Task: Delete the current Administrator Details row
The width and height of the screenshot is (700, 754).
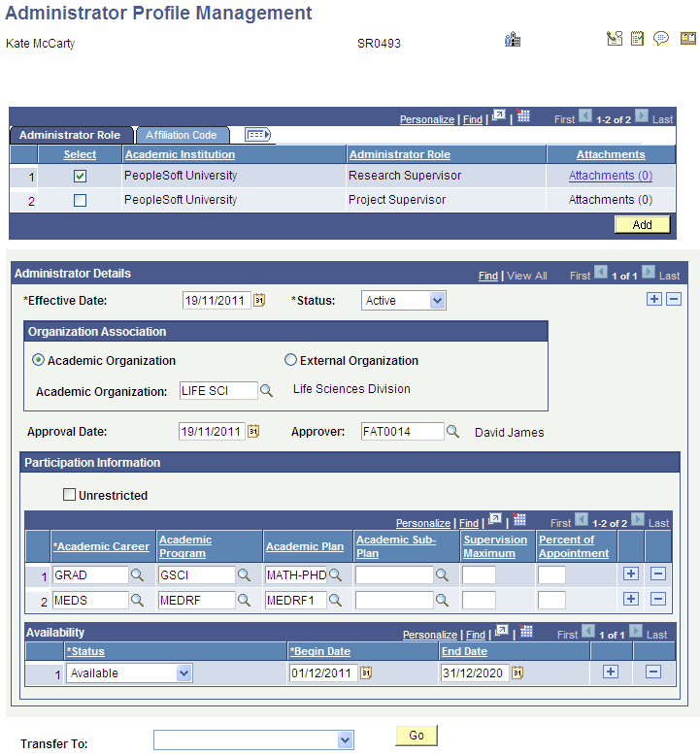Action: 674,299
